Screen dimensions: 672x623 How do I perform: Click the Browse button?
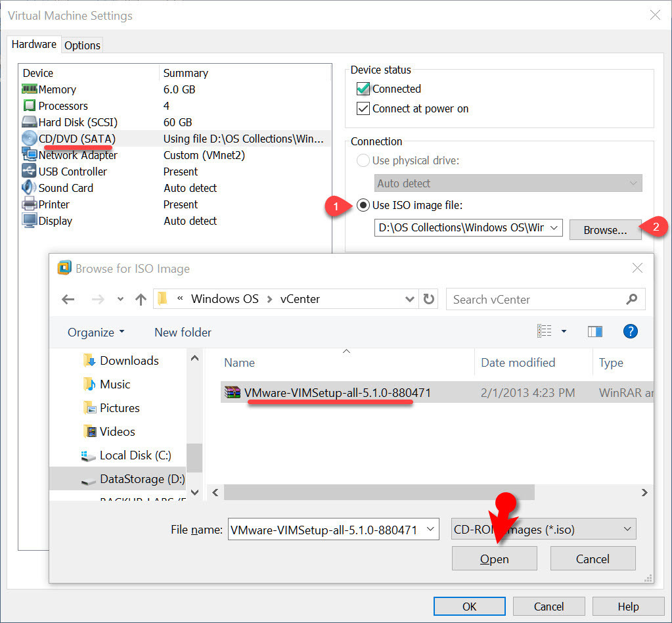click(x=605, y=230)
